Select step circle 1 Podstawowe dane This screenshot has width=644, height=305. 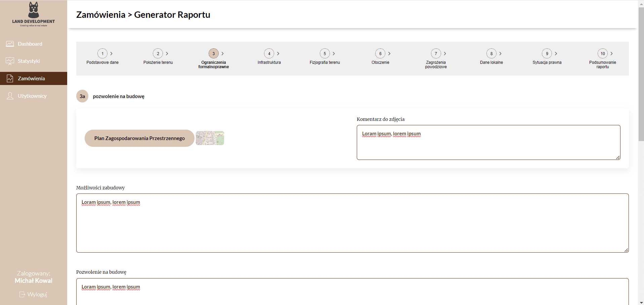(102, 53)
